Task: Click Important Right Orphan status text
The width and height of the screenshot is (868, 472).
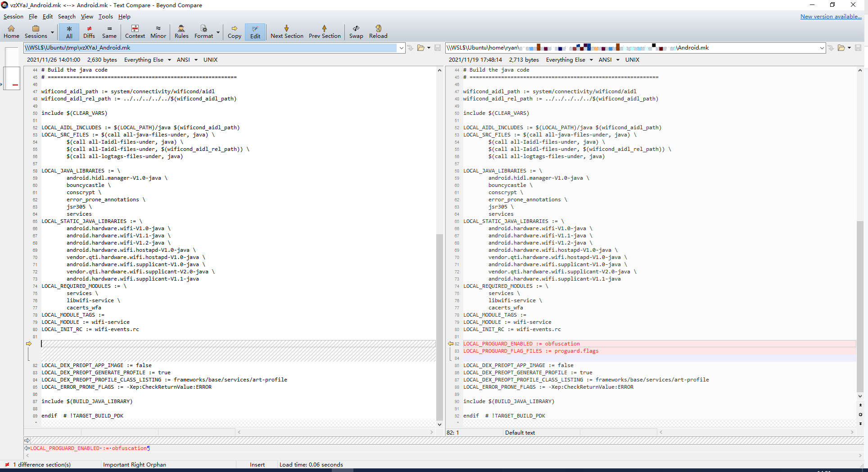Action: [134, 464]
